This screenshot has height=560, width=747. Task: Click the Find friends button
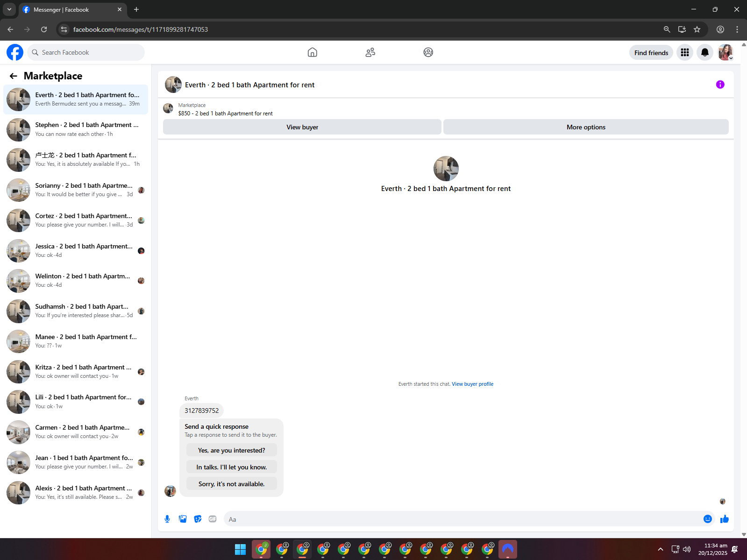[x=651, y=53]
